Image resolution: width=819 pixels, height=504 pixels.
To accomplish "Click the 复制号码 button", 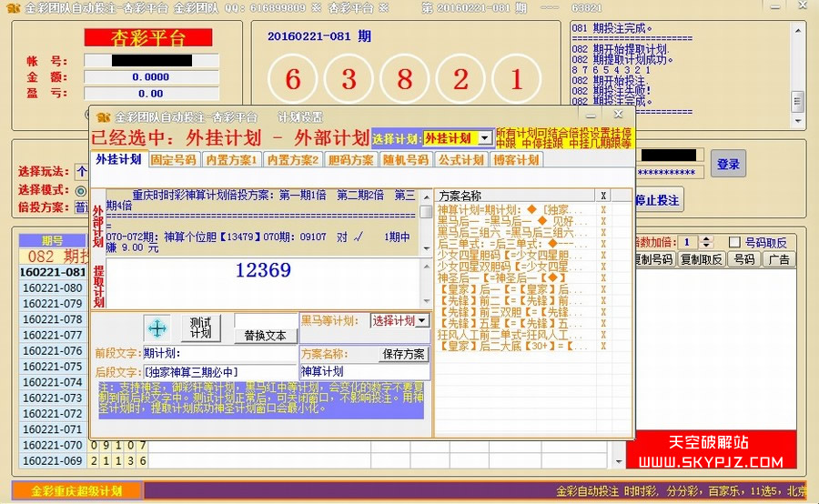I will coord(652,259).
